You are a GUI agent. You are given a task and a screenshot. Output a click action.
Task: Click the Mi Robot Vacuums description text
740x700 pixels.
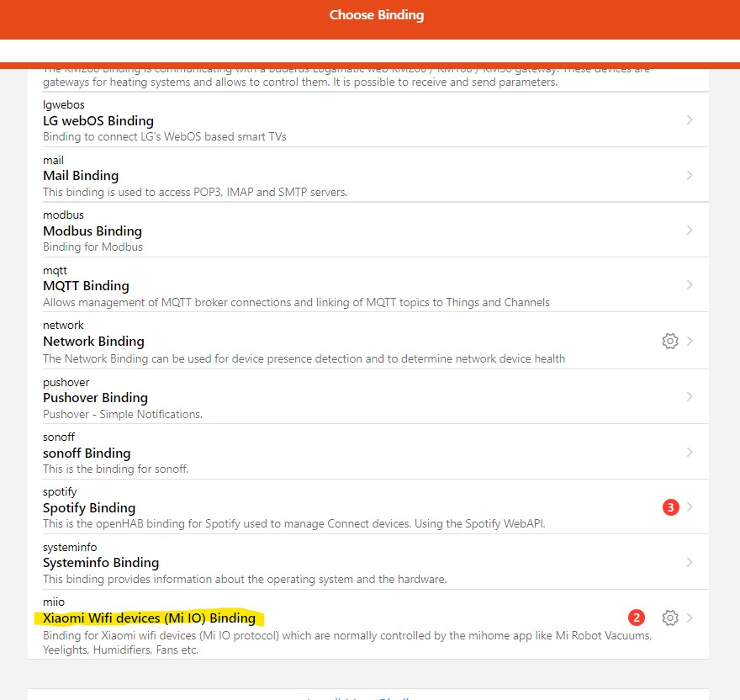pyautogui.click(x=347, y=643)
